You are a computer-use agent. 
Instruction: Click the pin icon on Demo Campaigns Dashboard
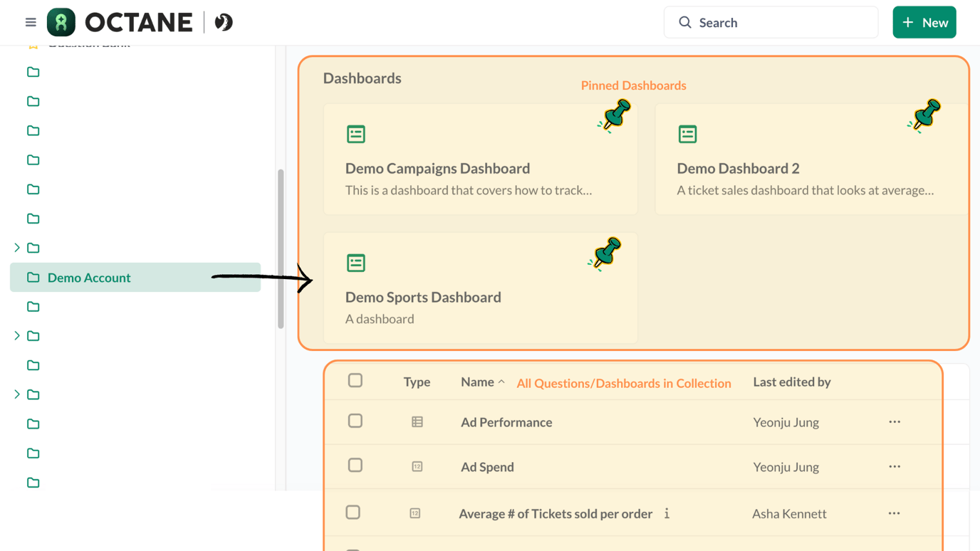[614, 115]
